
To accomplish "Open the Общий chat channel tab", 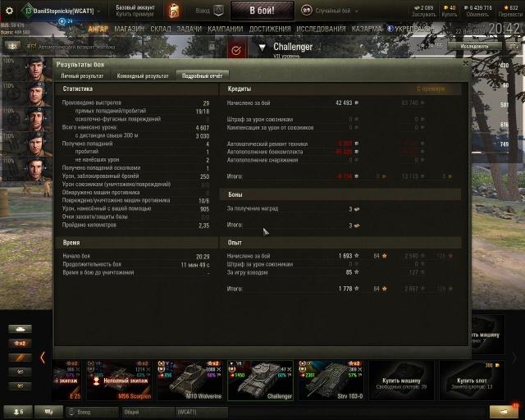I will tap(148, 412).
